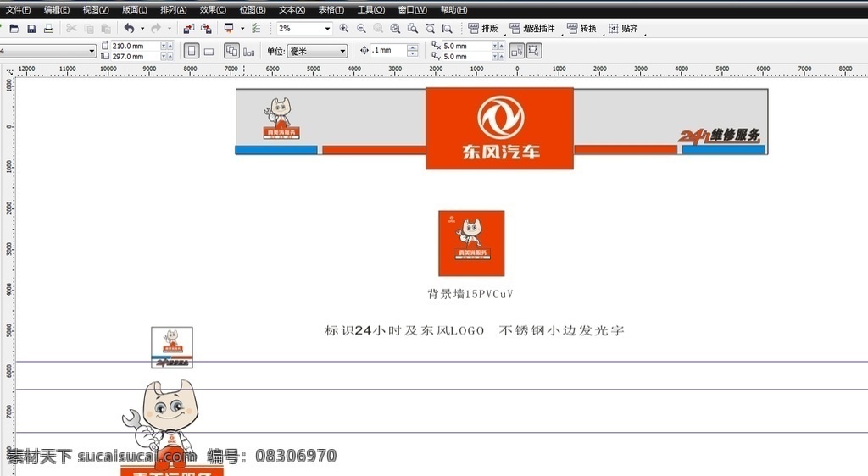Open the 文本(X) menu
The image size is (868, 476).
pos(292,10)
